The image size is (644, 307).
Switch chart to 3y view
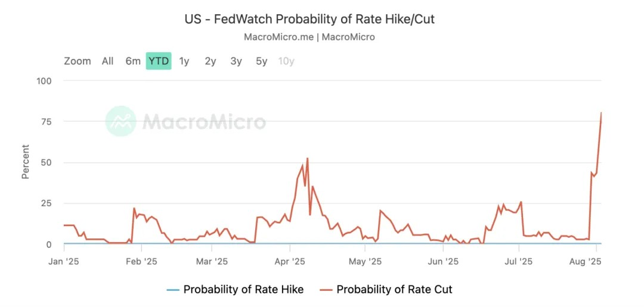236,61
